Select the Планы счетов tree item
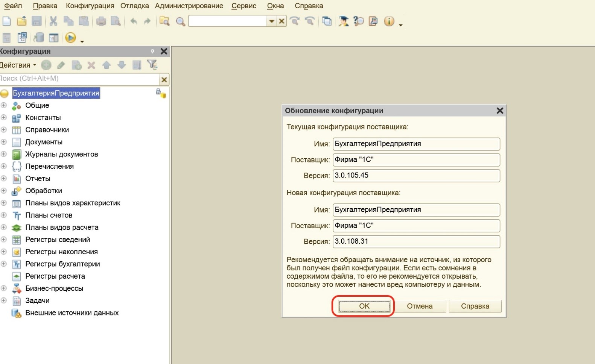Screen dimensions: 595x364 [49, 215]
